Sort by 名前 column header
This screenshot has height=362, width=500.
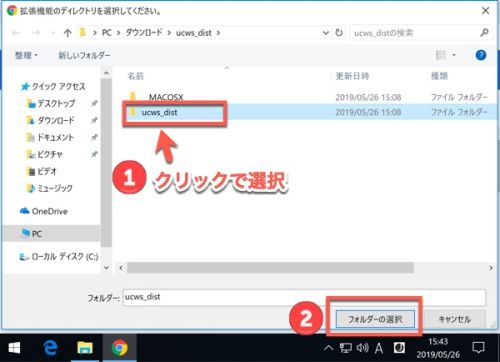point(136,76)
